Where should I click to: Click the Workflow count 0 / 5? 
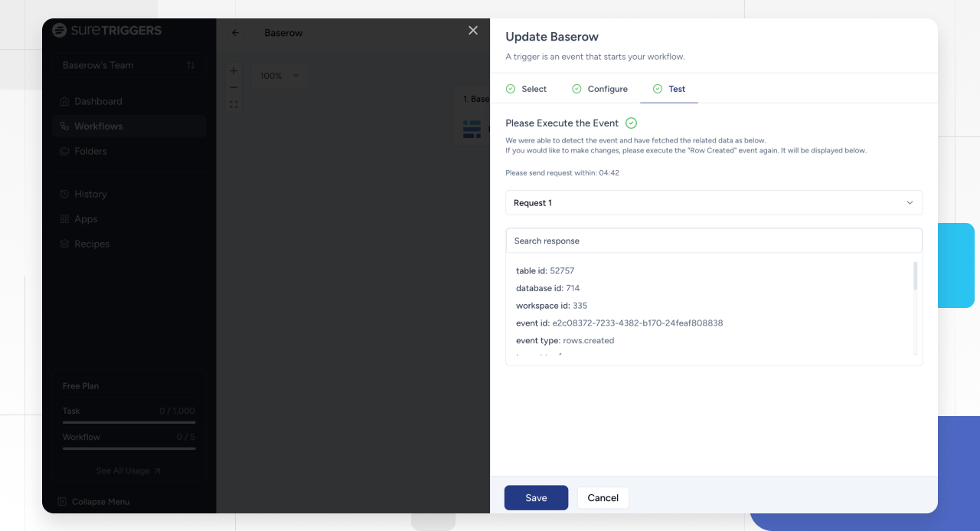tap(186, 438)
